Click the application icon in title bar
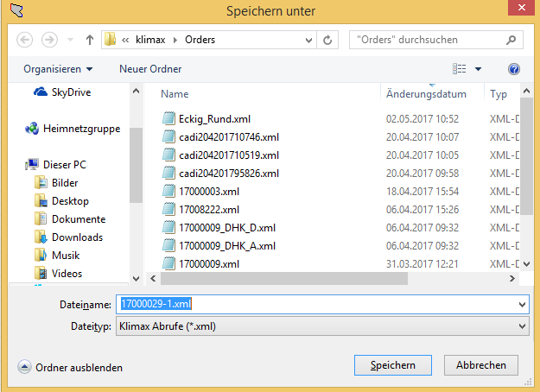This screenshot has height=392, width=540. point(16,10)
